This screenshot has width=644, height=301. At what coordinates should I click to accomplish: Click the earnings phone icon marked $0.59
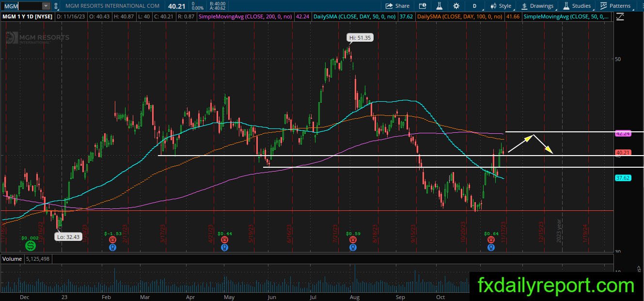click(353, 239)
